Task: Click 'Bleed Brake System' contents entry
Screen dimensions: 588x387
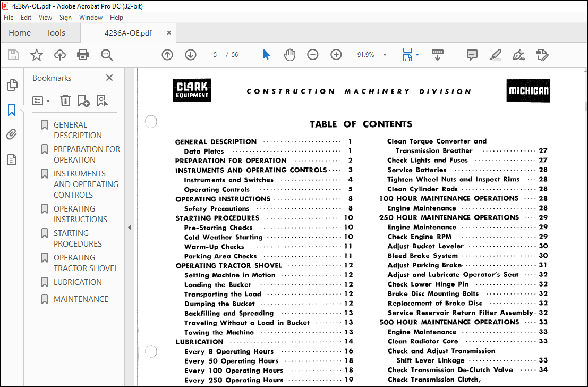Action: [422, 256]
